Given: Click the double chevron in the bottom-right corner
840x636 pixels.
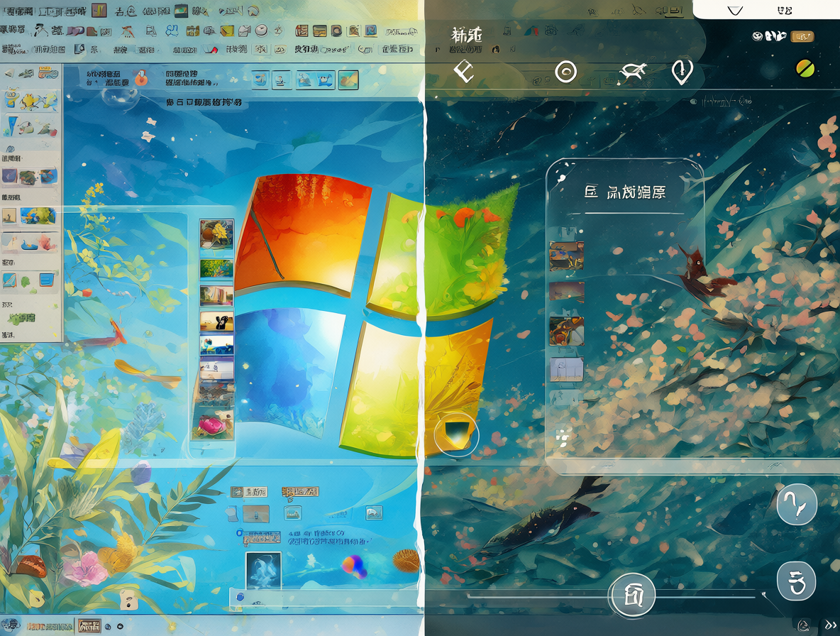Looking at the screenshot, I should 830,625.
